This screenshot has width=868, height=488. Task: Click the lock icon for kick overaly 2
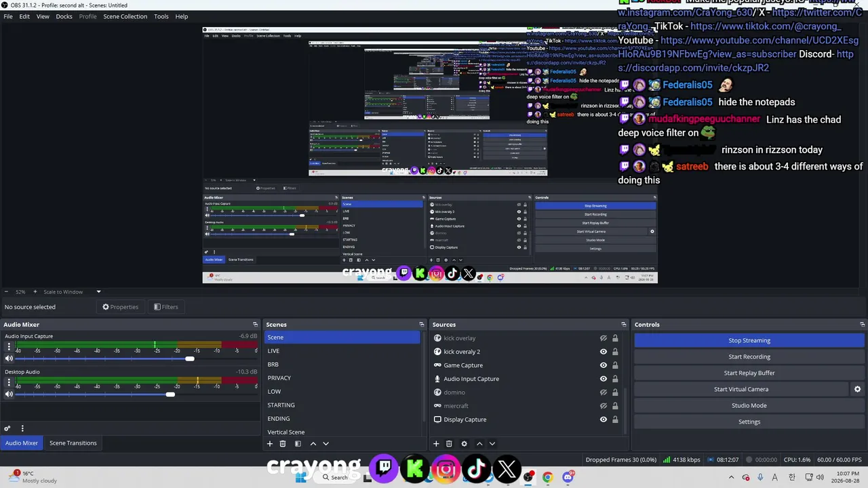(615, 352)
